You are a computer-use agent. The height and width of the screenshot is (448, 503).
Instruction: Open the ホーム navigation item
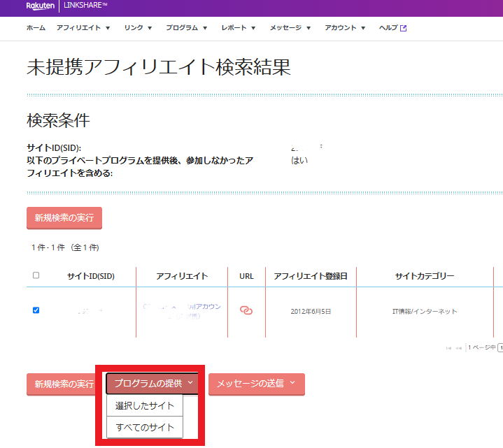(36, 28)
